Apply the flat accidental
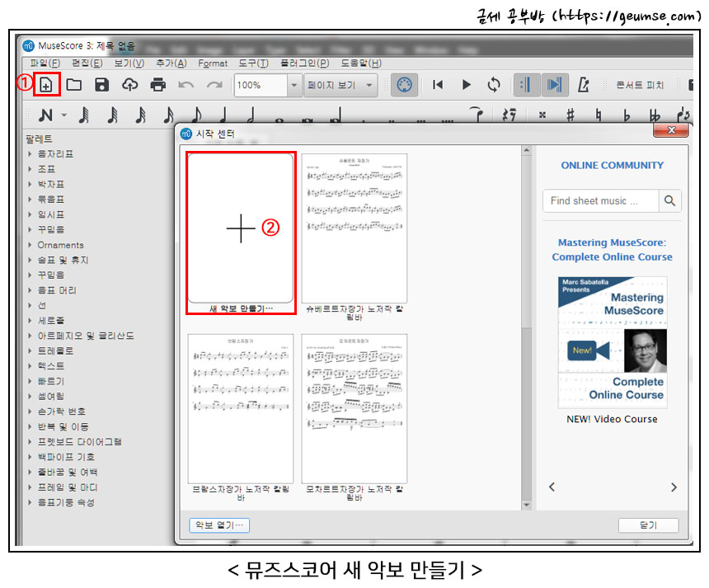Viewport: 709px width, 588px height. [x=627, y=115]
